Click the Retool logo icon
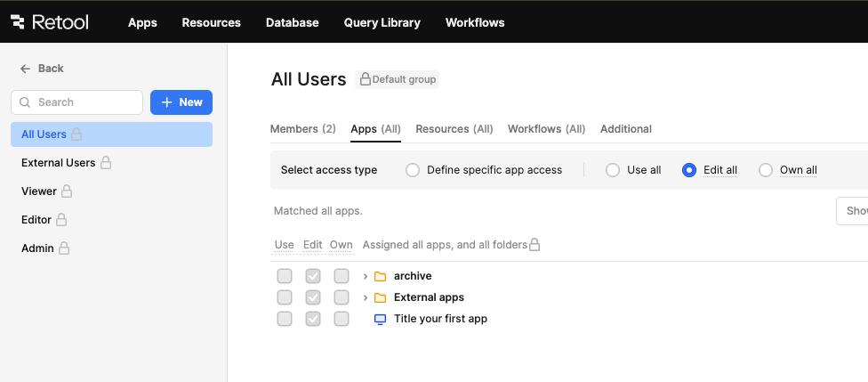 18,22
